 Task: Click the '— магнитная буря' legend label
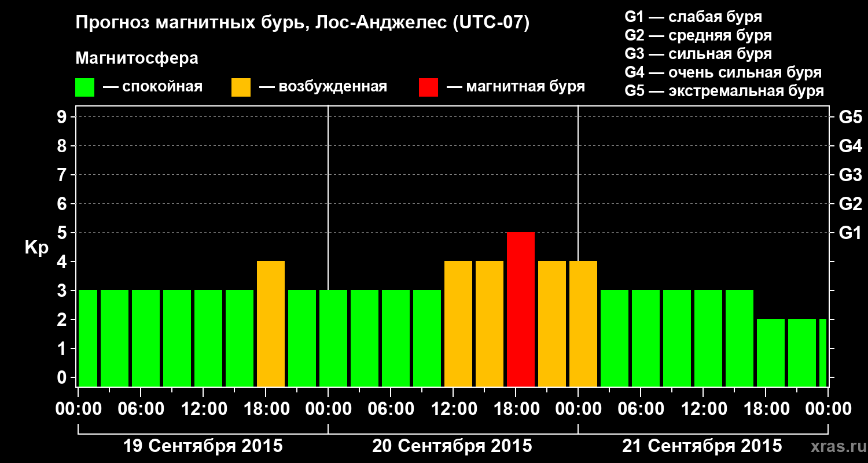tap(516, 87)
